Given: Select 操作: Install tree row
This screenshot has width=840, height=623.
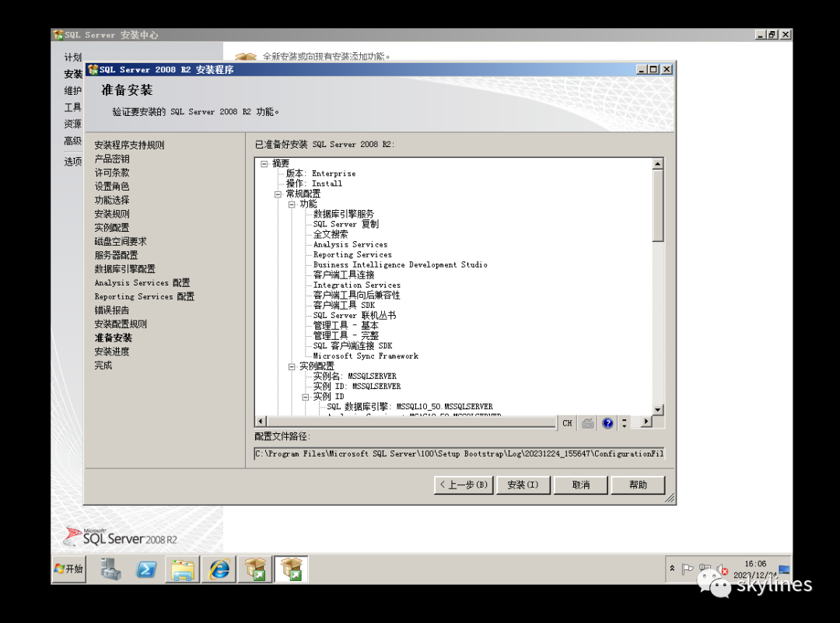Looking at the screenshot, I should (x=314, y=184).
